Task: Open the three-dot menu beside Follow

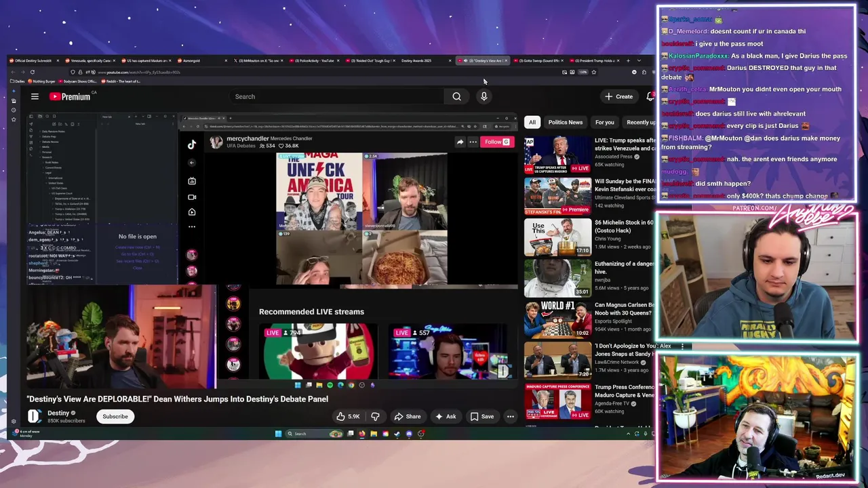Action: [x=473, y=142]
